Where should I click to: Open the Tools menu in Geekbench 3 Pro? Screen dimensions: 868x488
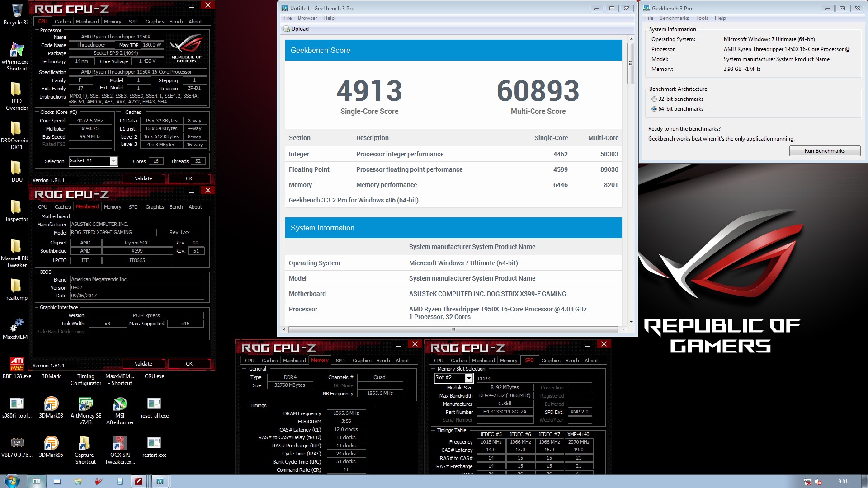click(x=702, y=18)
